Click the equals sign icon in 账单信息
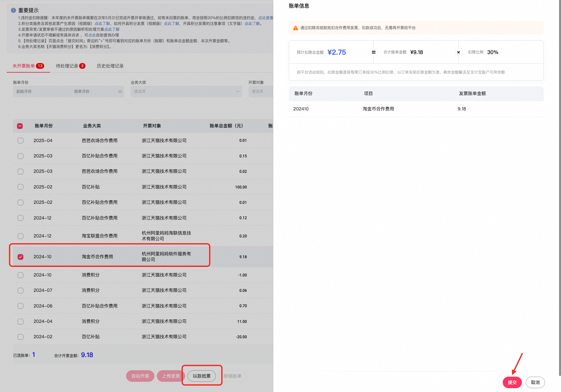The height and width of the screenshot is (392, 561). 373,52
